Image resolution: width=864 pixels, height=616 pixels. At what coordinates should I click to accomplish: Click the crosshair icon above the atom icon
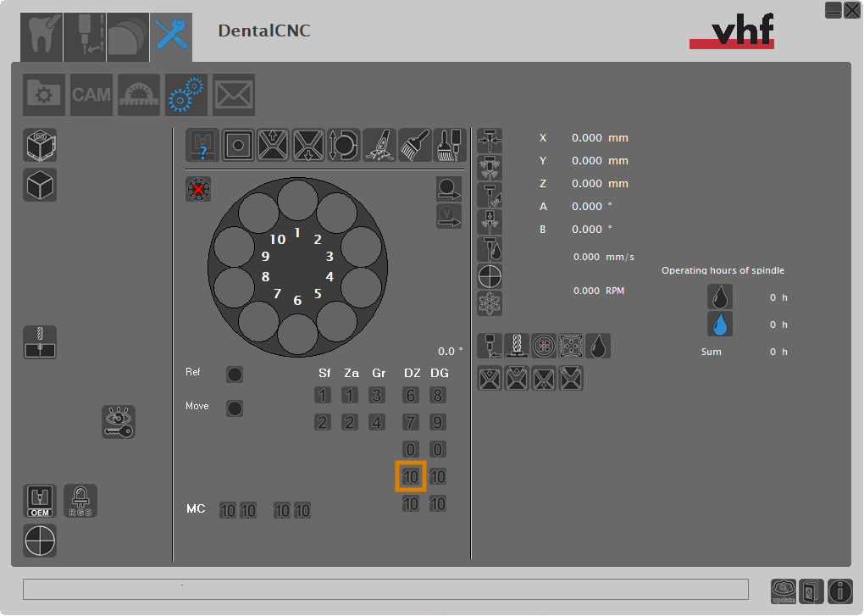point(490,276)
